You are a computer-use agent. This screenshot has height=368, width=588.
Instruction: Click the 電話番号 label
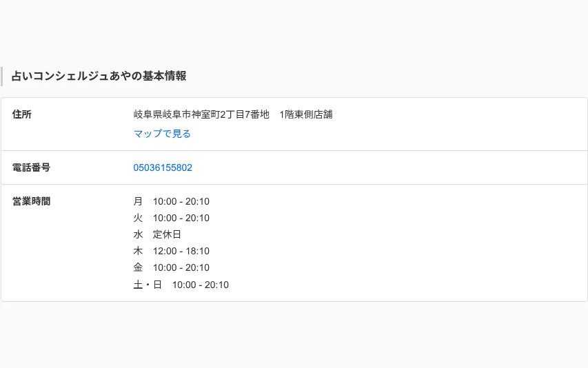[31, 167]
